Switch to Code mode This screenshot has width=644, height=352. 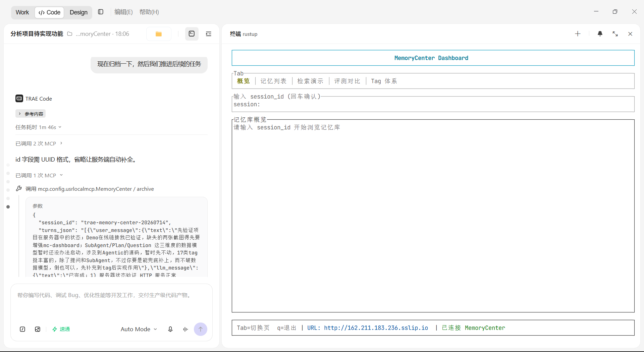pyautogui.click(x=49, y=12)
